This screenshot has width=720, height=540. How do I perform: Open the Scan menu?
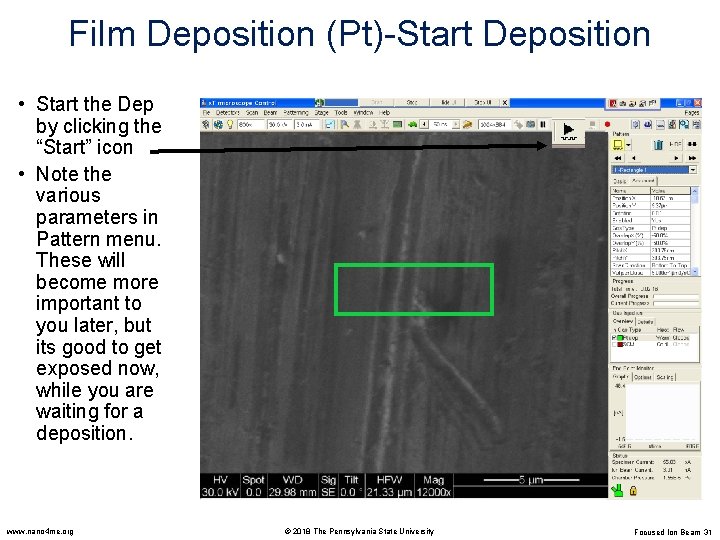(x=252, y=112)
